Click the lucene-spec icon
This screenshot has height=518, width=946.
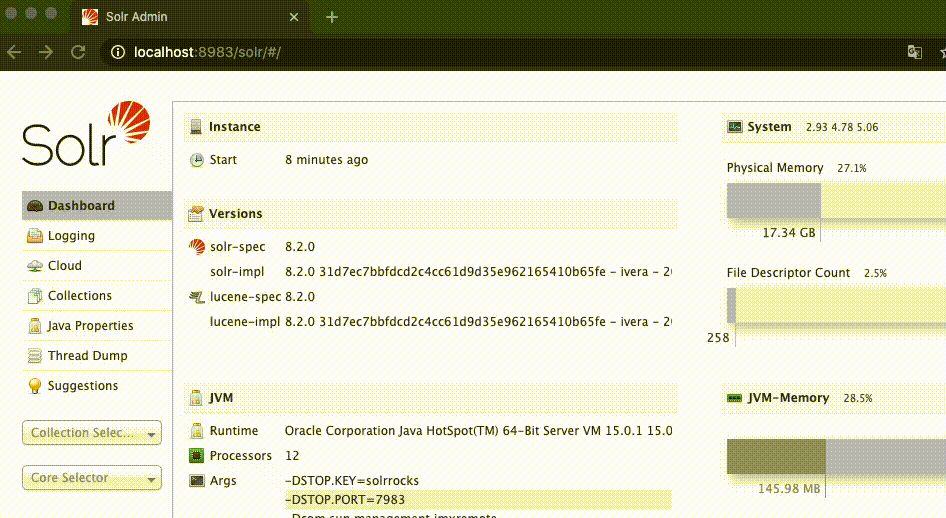(197, 297)
